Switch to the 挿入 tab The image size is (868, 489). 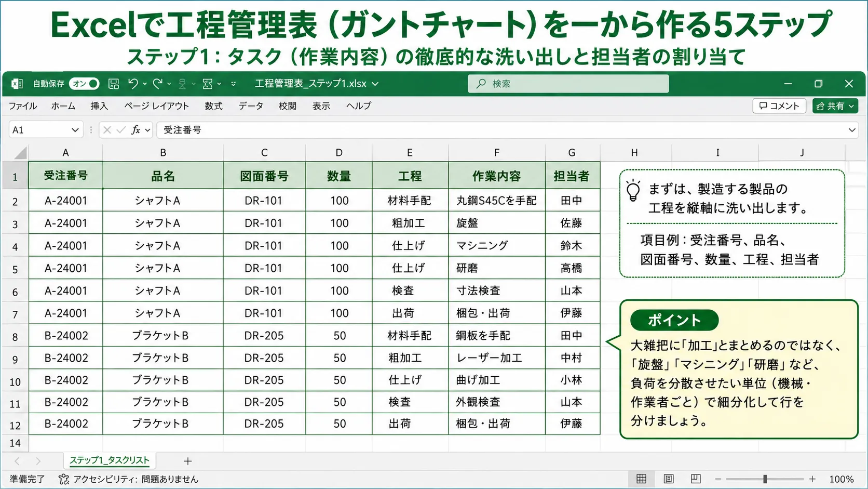click(99, 106)
